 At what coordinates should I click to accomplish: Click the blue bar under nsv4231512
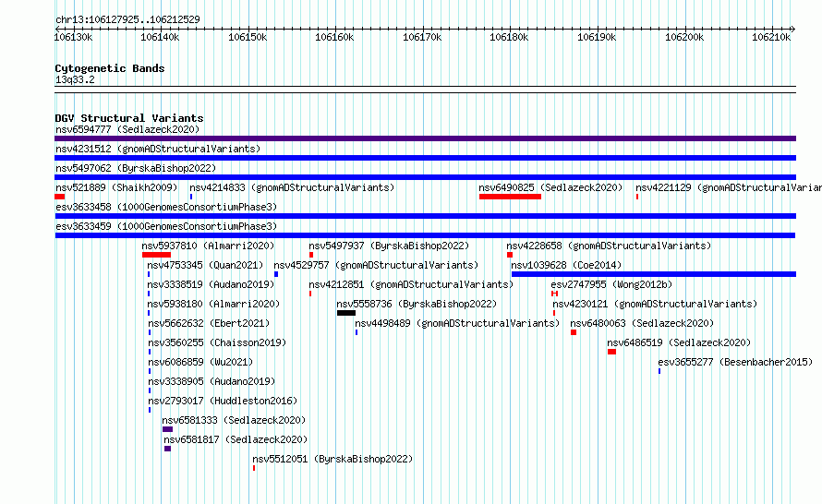click(425, 158)
